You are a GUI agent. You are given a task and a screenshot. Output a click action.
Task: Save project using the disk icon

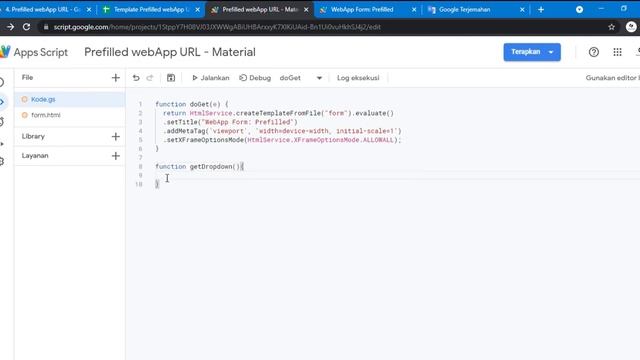pyautogui.click(x=171, y=78)
